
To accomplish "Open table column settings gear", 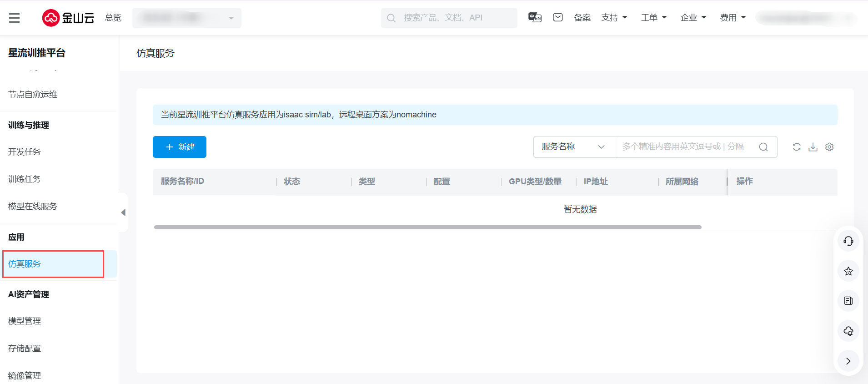I will tap(829, 147).
